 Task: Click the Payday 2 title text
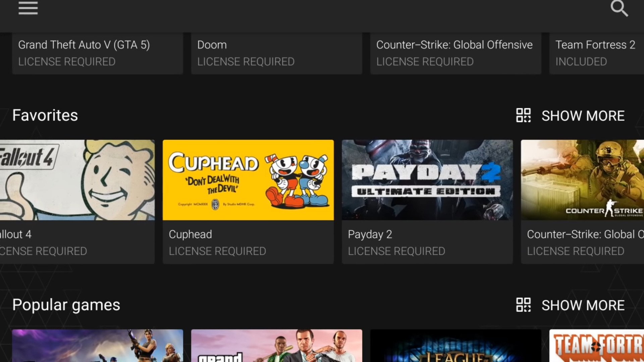tap(370, 234)
